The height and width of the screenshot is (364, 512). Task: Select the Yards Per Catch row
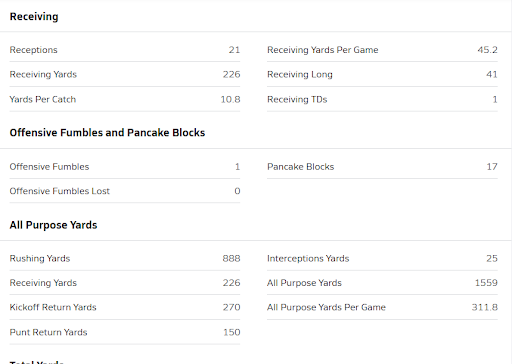click(x=125, y=99)
